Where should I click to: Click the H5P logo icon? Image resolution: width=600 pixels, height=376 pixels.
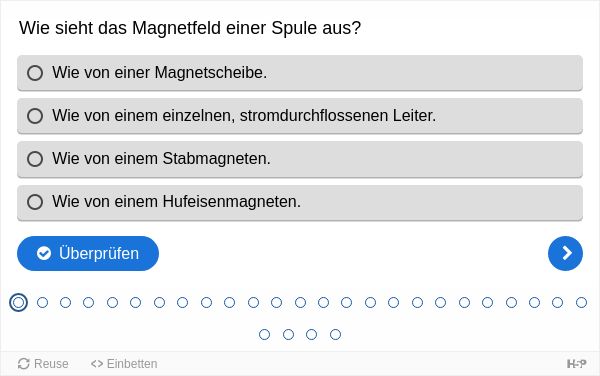coord(576,363)
